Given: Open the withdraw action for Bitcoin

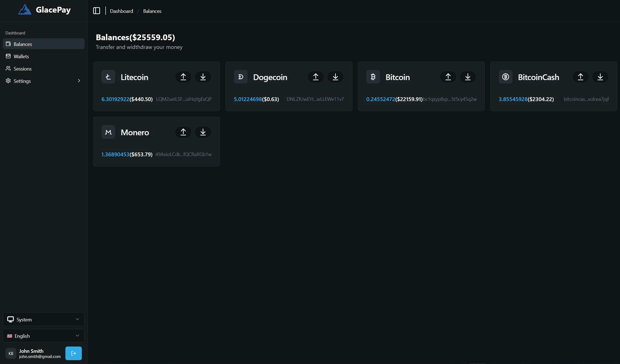Looking at the screenshot, I should [468, 77].
